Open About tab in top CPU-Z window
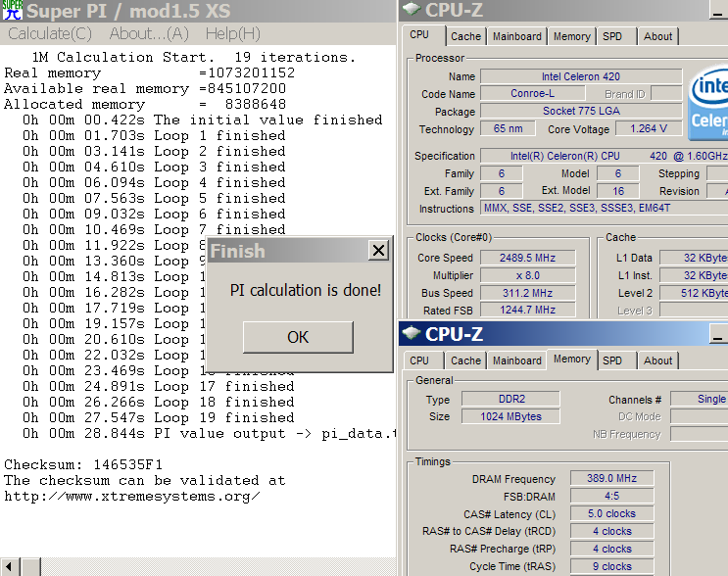Viewport: 728px width, 576px height. coord(657,36)
